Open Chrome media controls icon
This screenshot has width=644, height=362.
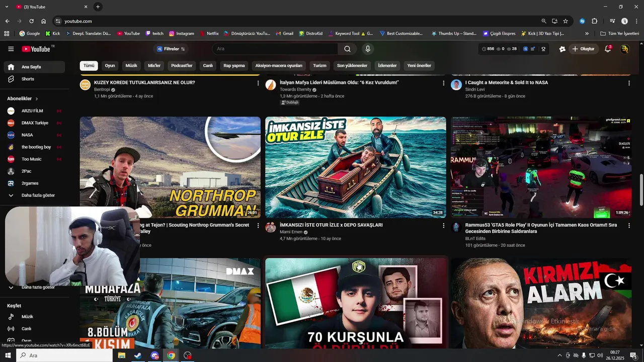(612, 21)
